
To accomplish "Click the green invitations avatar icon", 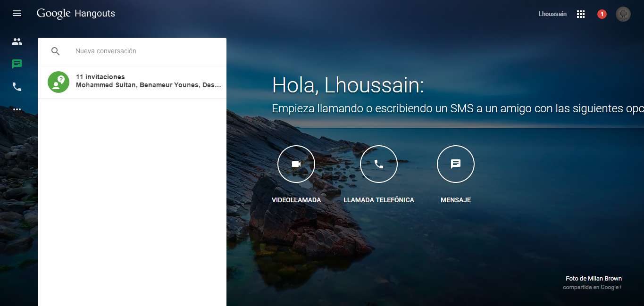I will pos(59,82).
